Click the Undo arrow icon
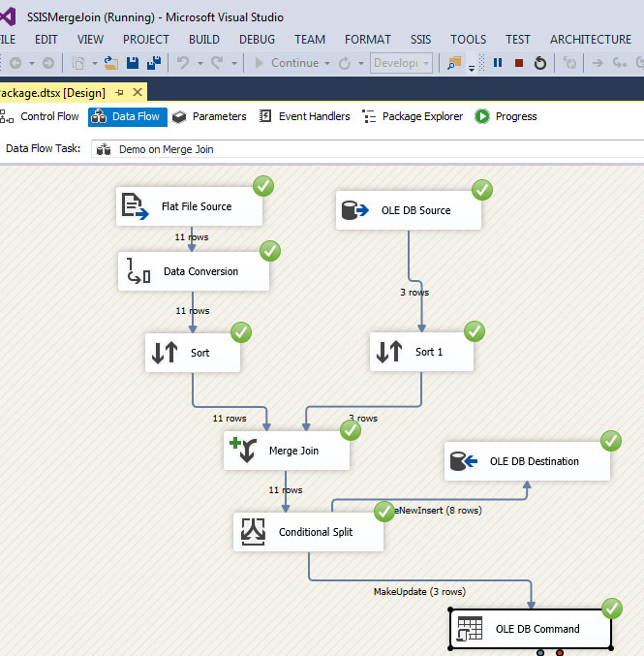This screenshot has width=644, height=656. pos(183,63)
